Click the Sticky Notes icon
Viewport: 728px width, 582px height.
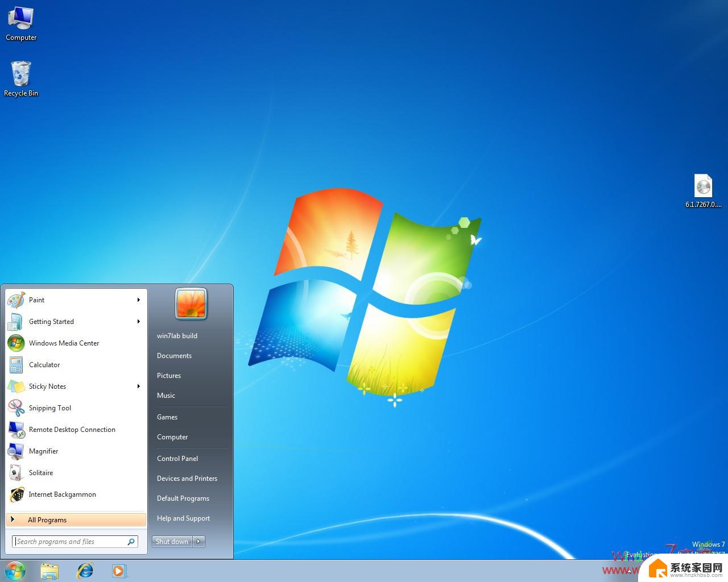(x=16, y=386)
